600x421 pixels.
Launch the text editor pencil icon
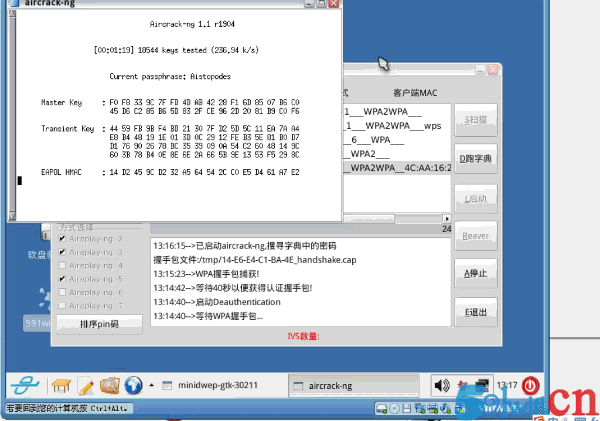pyautogui.click(x=86, y=385)
